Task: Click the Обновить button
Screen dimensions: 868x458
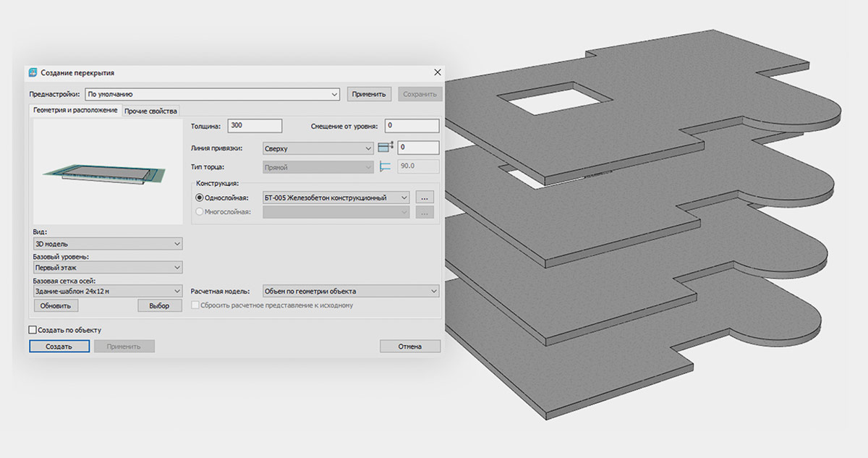Action: coord(56,305)
